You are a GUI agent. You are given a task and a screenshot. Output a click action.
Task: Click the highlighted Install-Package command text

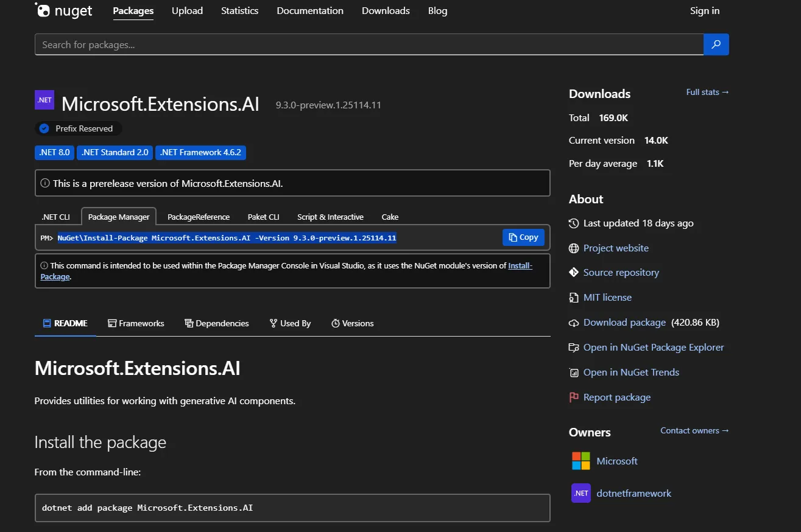tap(227, 237)
